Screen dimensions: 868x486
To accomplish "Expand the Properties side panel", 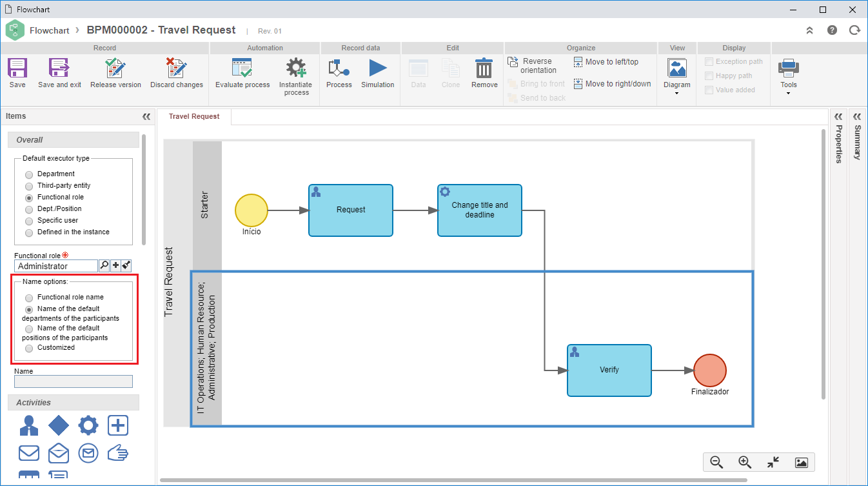I will tap(838, 117).
